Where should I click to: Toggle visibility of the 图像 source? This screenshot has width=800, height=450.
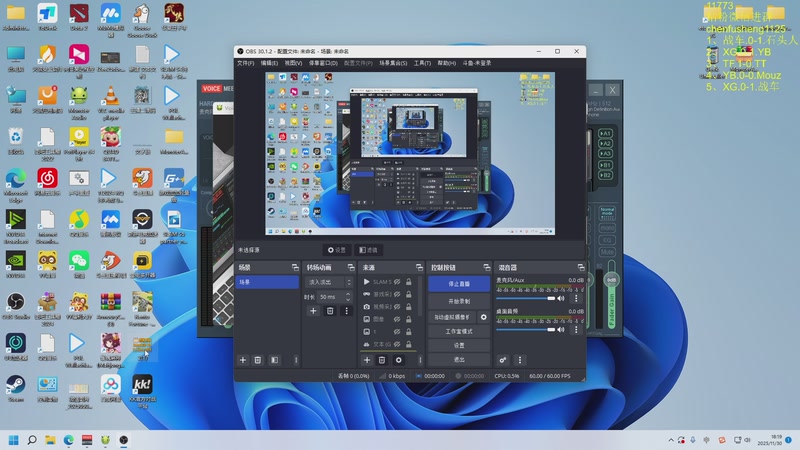pos(397,319)
